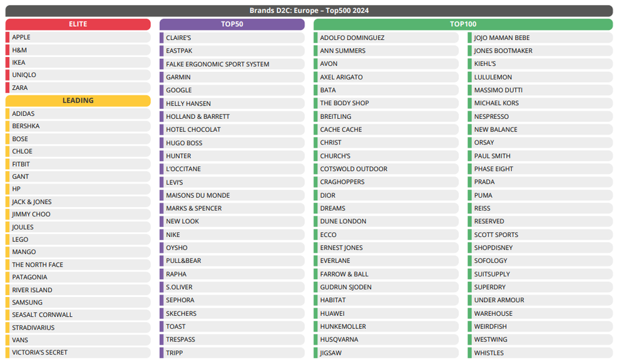Click the EASTPAK brand row
The image size is (619, 364).
[232, 51]
